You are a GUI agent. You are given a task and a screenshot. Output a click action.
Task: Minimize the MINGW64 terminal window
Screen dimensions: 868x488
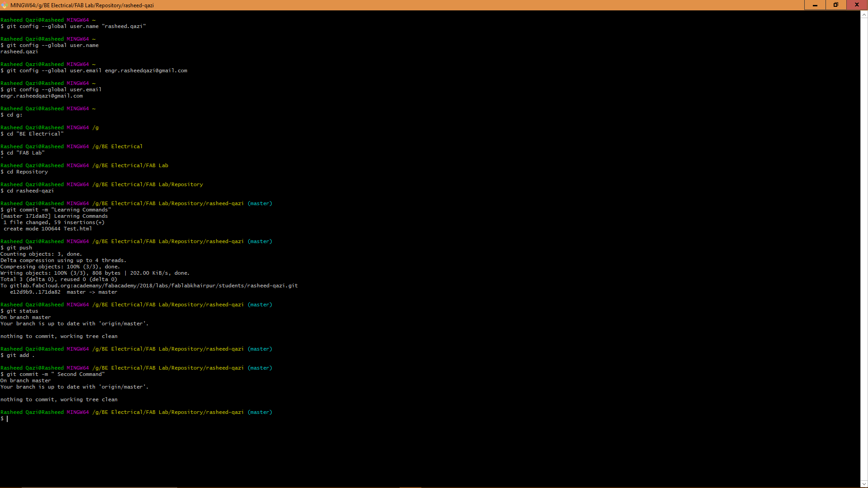tap(815, 5)
